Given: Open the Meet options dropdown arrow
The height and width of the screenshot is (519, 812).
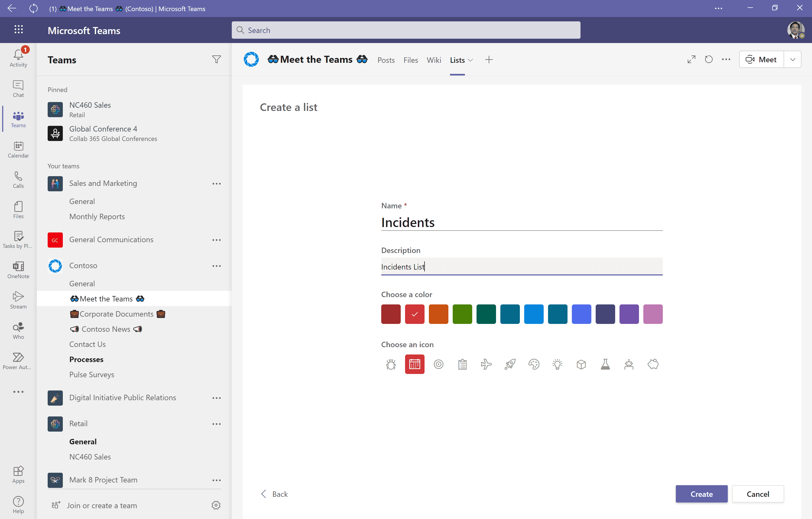Looking at the screenshot, I should pyautogui.click(x=793, y=60).
